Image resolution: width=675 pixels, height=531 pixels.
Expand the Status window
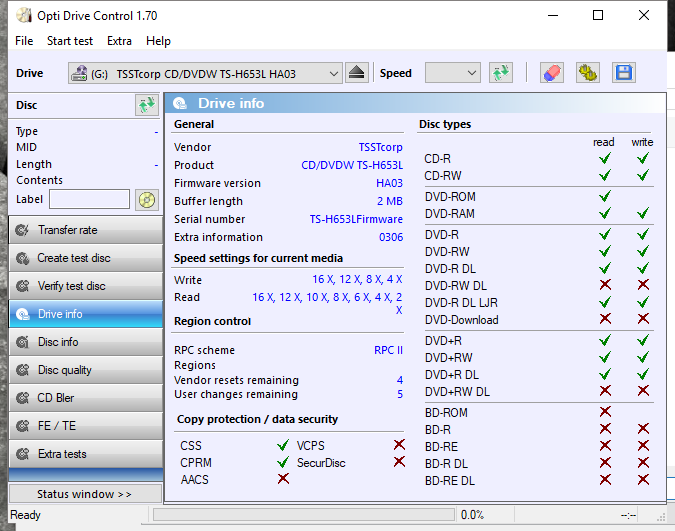pos(86,494)
